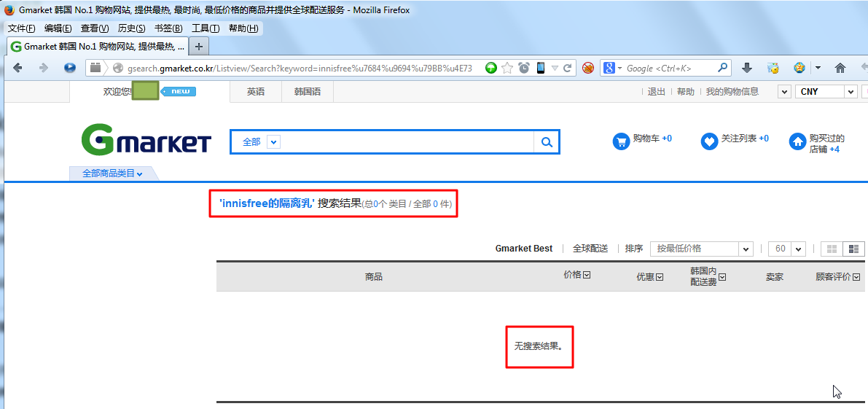Screen dimensions: 868x409
Task: Click the Firefox icon in title bar
Action: 9,10
